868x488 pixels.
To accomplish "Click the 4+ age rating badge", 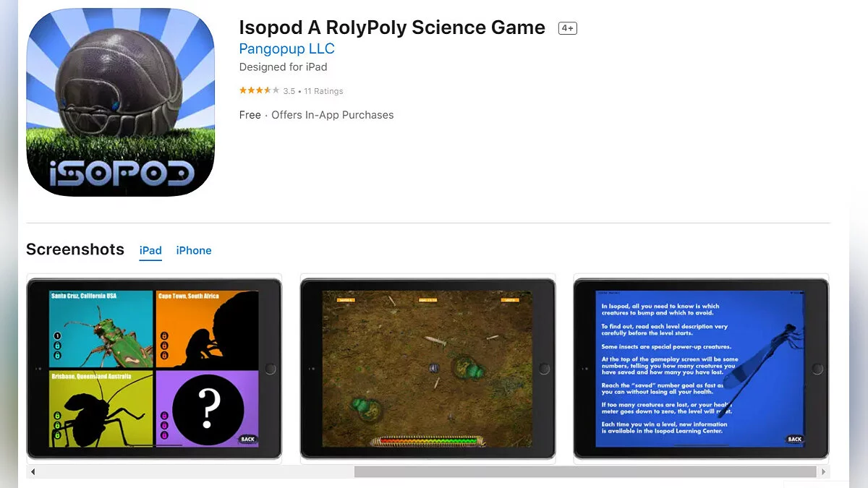I will pyautogui.click(x=567, y=28).
